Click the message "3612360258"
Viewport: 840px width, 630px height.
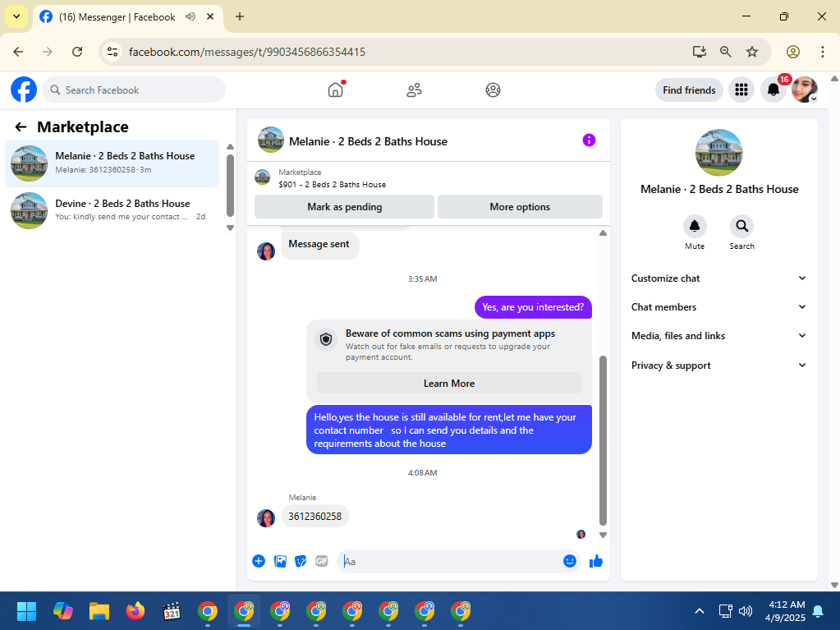tap(315, 517)
